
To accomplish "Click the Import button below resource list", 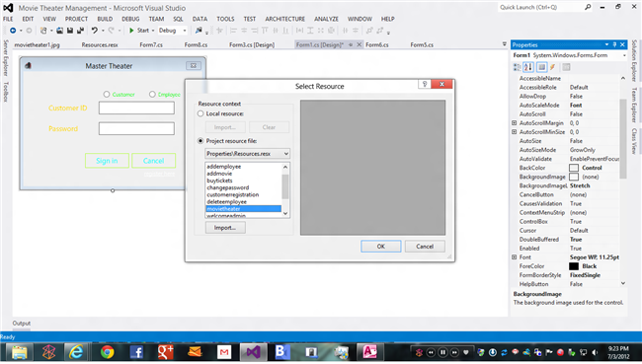I will pyautogui.click(x=225, y=228).
